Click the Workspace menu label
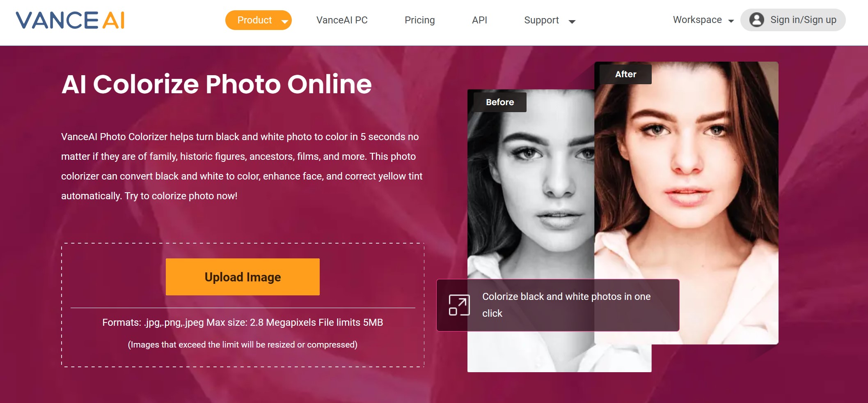Screen dimensions: 868x403 [x=697, y=20]
